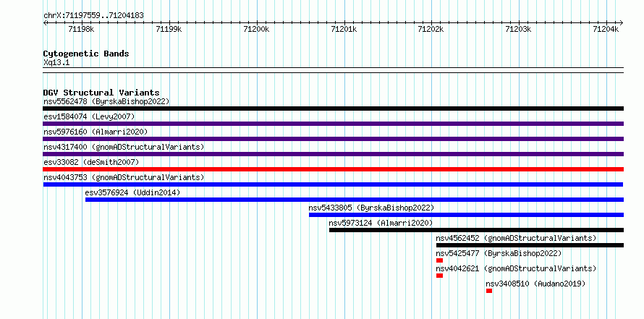The image size is (644, 319).
Task: Open the nsv5433805 (ByrskaBishop2022) label
Action: (371, 208)
